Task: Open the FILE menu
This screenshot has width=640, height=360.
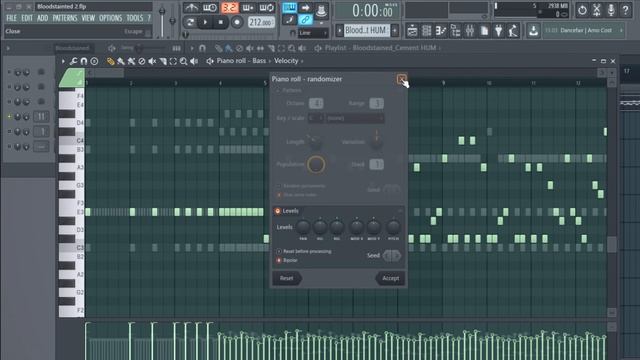Action: coord(11,18)
